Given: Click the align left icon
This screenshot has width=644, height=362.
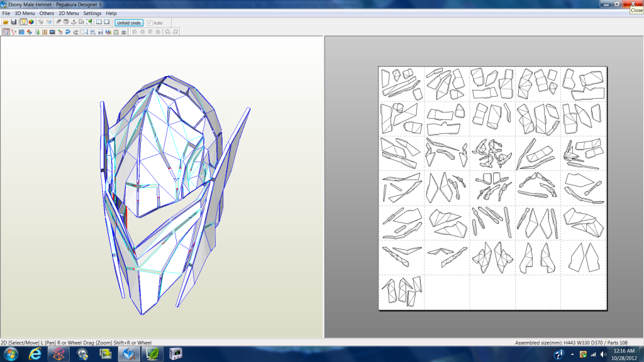Looking at the screenshot, I should 135,31.
